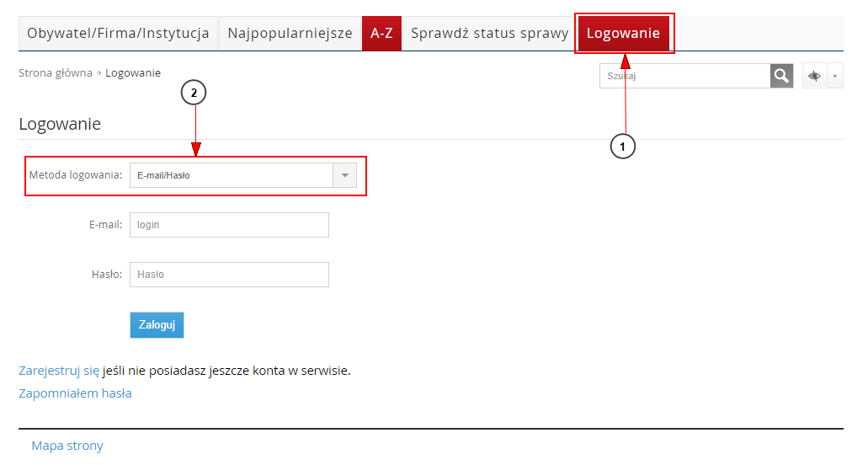Select the Logowanie tab
The image size is (868, 465).
pos(623,34)
